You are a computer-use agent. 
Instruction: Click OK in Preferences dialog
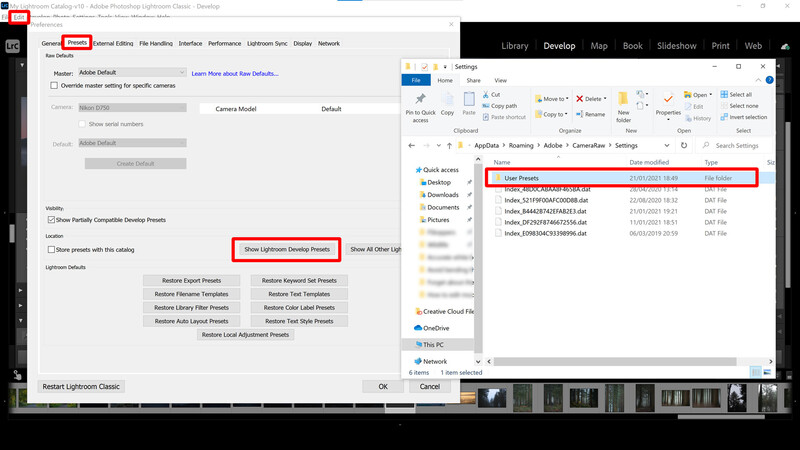pyautogui.click(x=383, y=387)
